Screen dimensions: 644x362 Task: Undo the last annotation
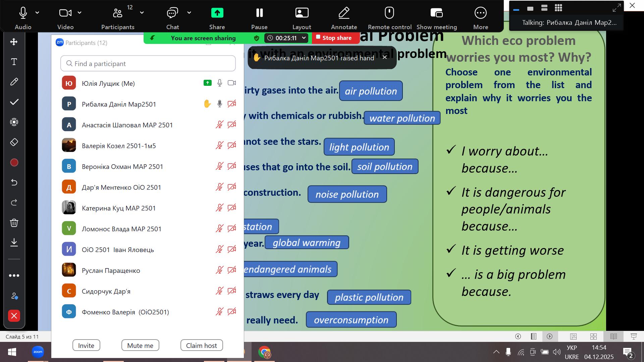coord(14,182)
